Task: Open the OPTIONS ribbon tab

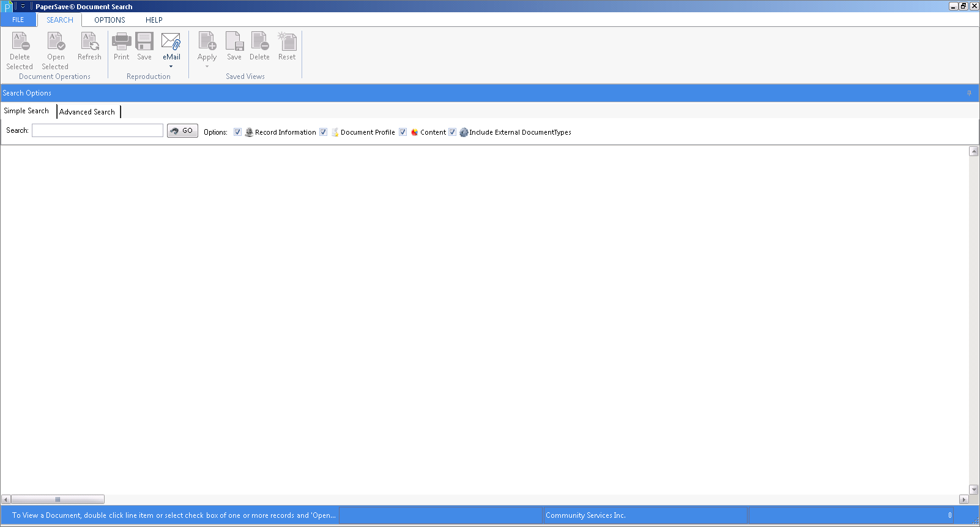Action: tap(110, 20)
